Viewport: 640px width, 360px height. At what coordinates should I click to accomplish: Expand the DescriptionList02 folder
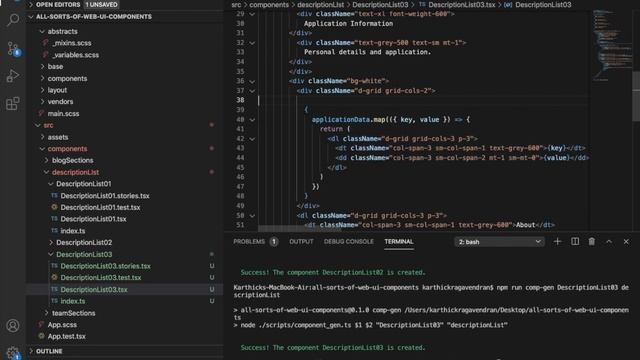click(x=84, y=242)
